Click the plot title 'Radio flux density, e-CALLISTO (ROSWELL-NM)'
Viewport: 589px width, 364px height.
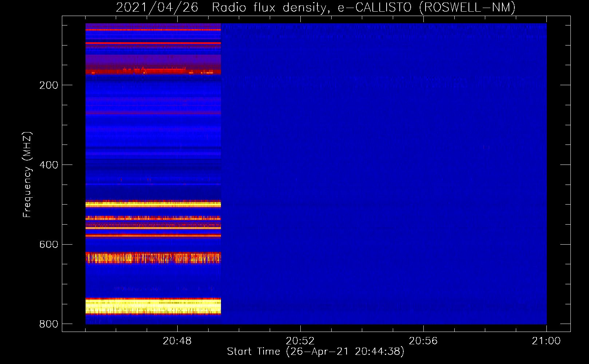click(364, 7)
